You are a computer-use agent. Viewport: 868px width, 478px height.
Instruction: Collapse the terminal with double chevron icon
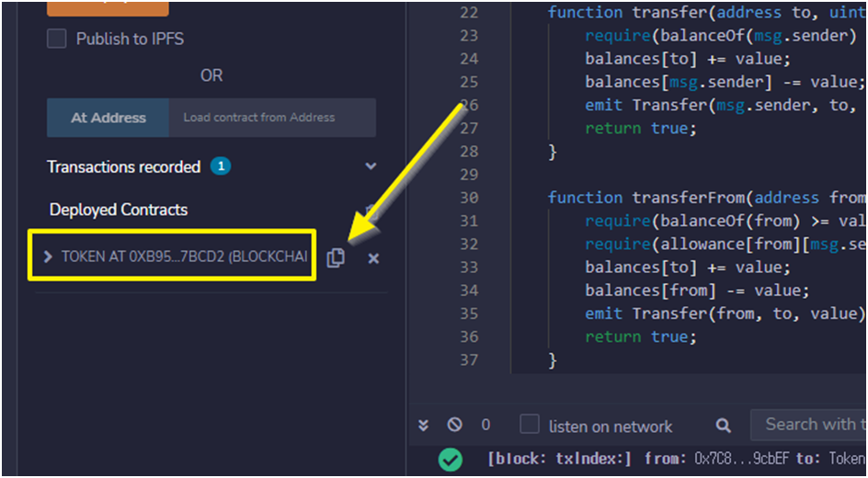coord(424,425)
